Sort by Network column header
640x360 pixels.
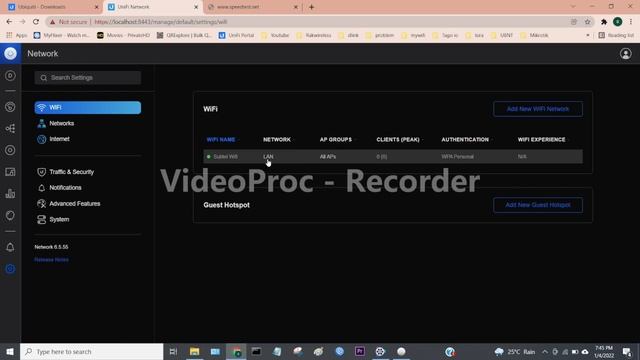(x=277, y=140)
